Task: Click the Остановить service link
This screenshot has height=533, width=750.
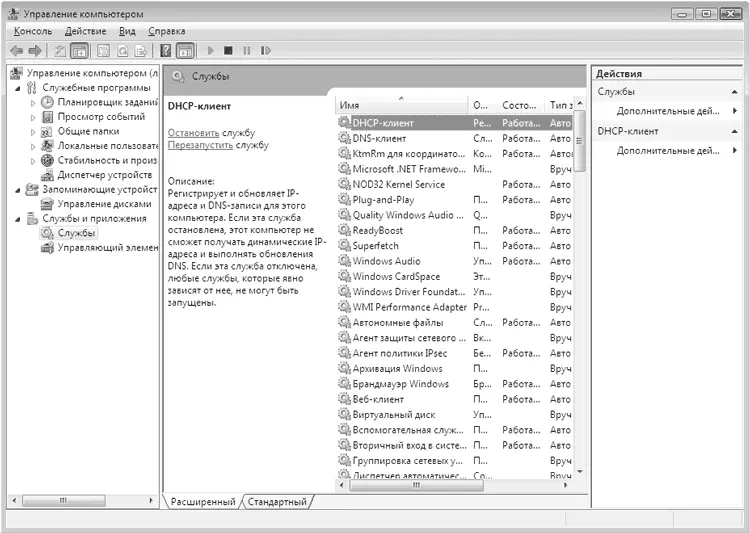Action: click(193, 133)
